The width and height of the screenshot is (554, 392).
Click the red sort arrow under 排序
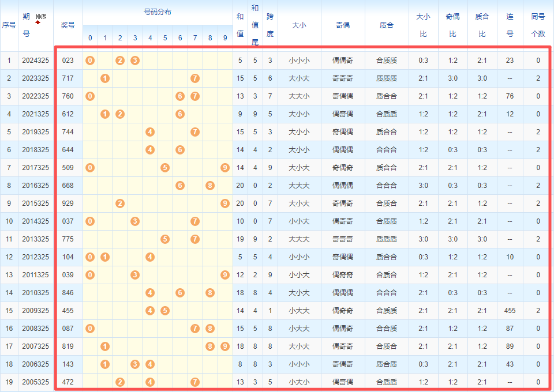pos(38,22)
